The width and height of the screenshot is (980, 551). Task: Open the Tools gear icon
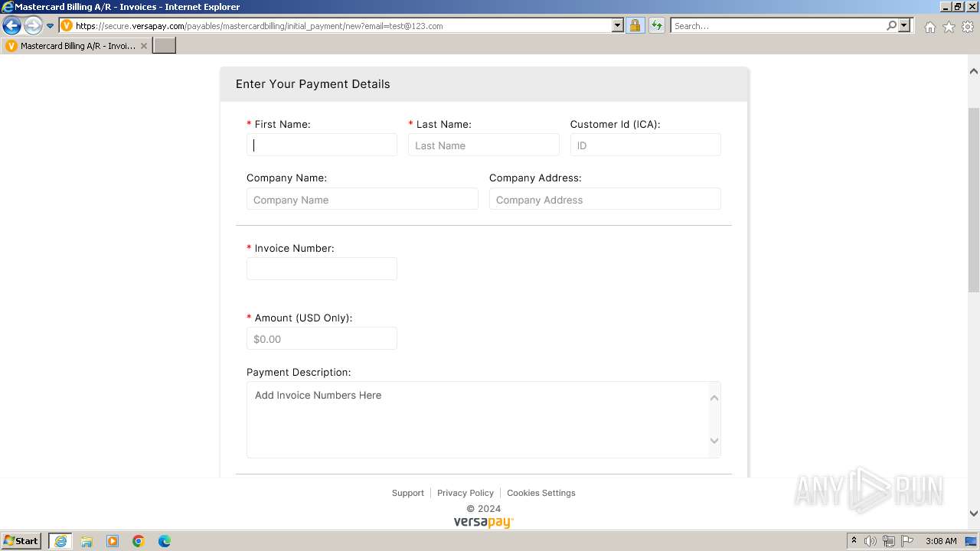pyautogui.click(x=968, y=27)
